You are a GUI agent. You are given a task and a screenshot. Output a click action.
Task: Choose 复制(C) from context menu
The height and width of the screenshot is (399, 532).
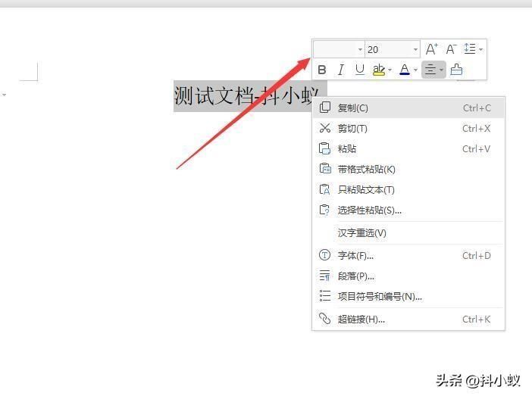(408, 108)
